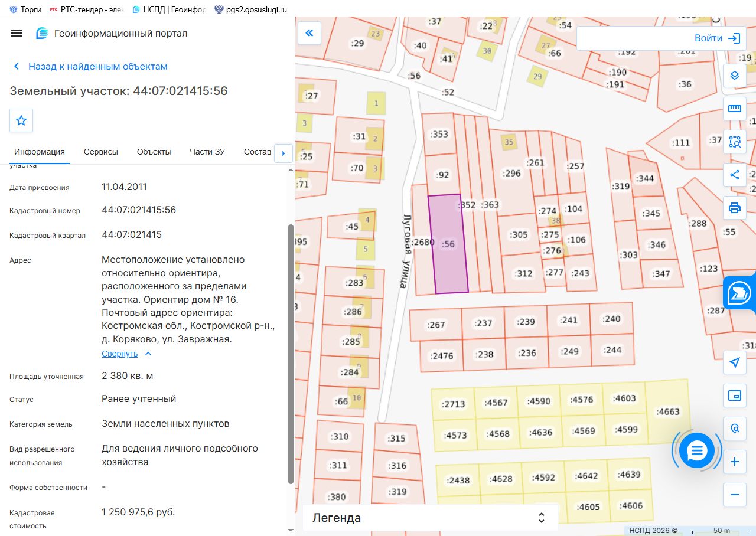This screenshot has height=536, width=756.
Task: Select yellow parcel :4663 on map
Action: 668,411
